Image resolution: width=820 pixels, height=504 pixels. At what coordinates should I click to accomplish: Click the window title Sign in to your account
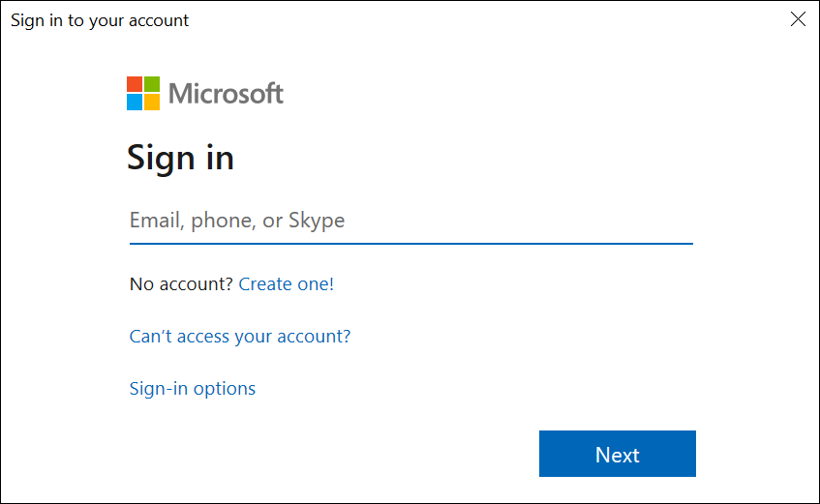click(x=100, y=20)
